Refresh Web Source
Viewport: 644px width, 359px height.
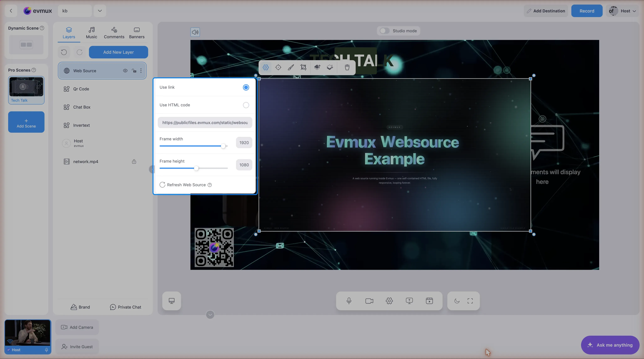tap(183, 185)
